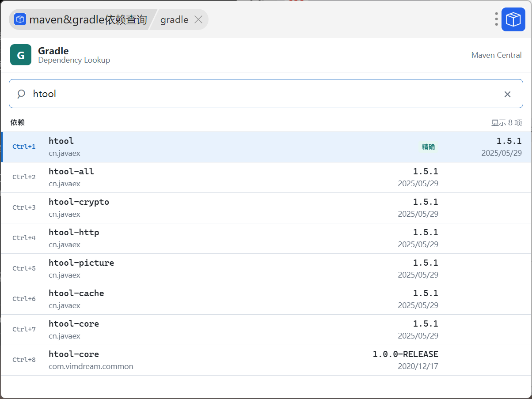Click the Ctrl+7 shortcut label
The width and height of the screenshot is (532, 399).
click(x=24, y=329)
